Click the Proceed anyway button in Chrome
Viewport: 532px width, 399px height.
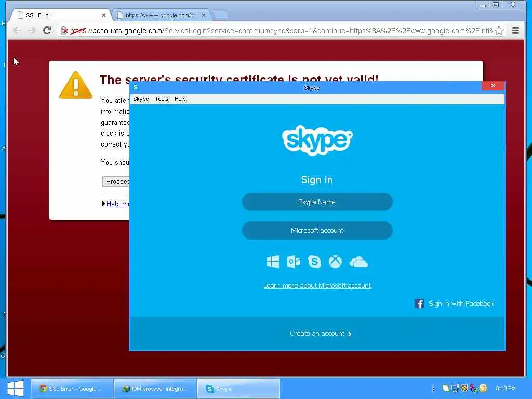pos(116,181)
